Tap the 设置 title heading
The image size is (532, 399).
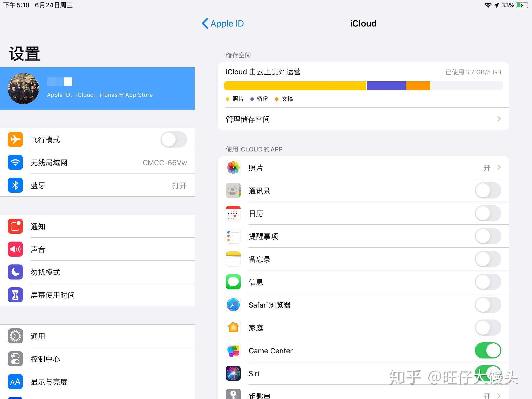click(24, 54)
